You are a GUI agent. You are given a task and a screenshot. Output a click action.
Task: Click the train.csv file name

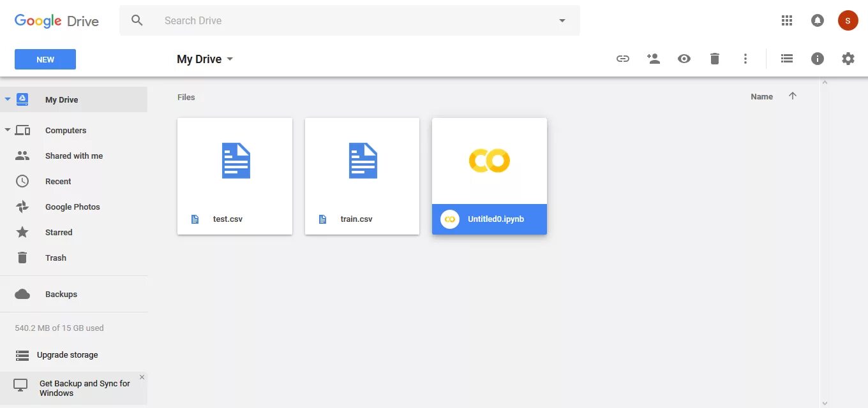[356, 219]
